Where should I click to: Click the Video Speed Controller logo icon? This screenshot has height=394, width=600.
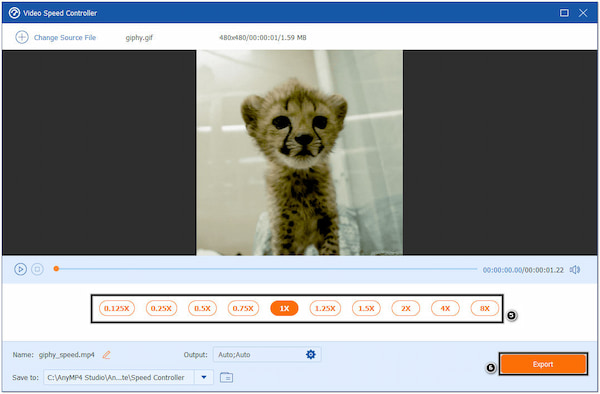(x=14, y=13)
